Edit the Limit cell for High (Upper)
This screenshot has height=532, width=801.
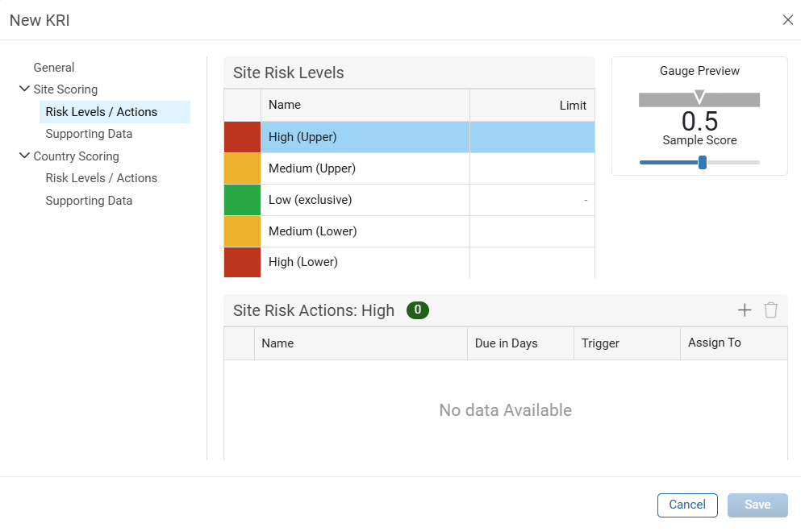coord(532,137)
